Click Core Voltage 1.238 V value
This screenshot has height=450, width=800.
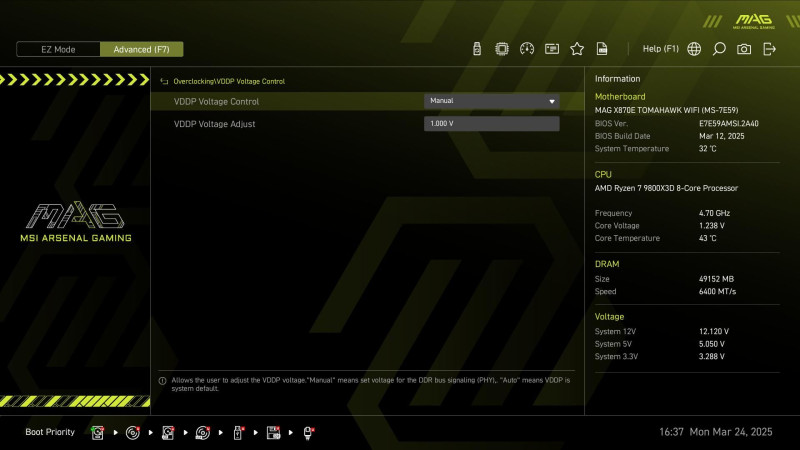[x=712, y=226]
